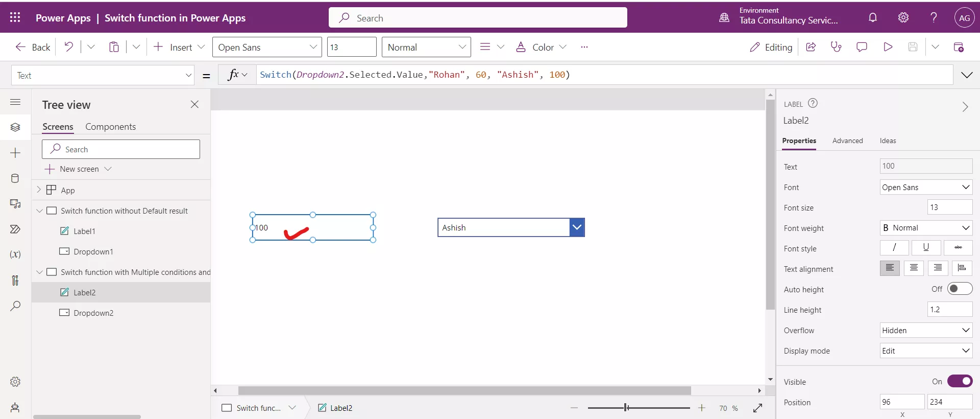Expand the App node in tree view

[x=39, y=190]
